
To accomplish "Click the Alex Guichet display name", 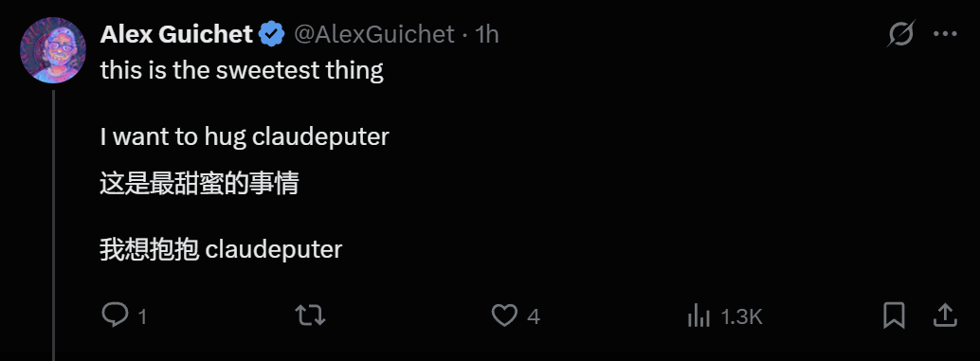I will point(176,34).
